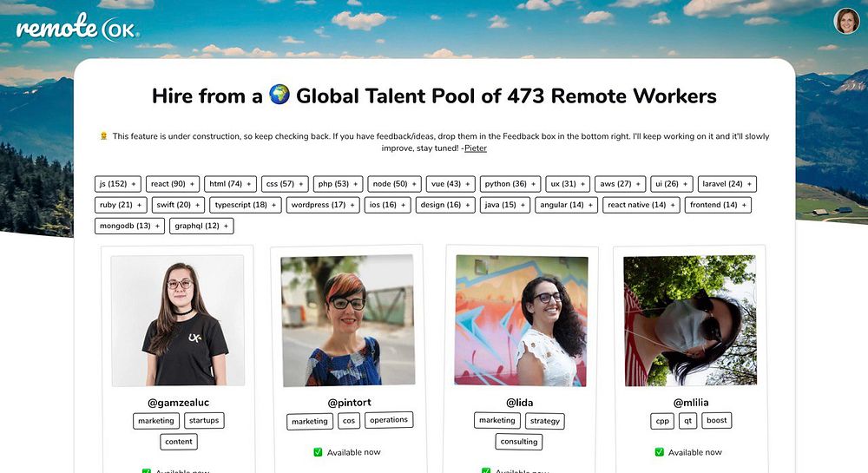Add the ui (26) filter
The image size is (868, 473).
click(x=672, y=184)
